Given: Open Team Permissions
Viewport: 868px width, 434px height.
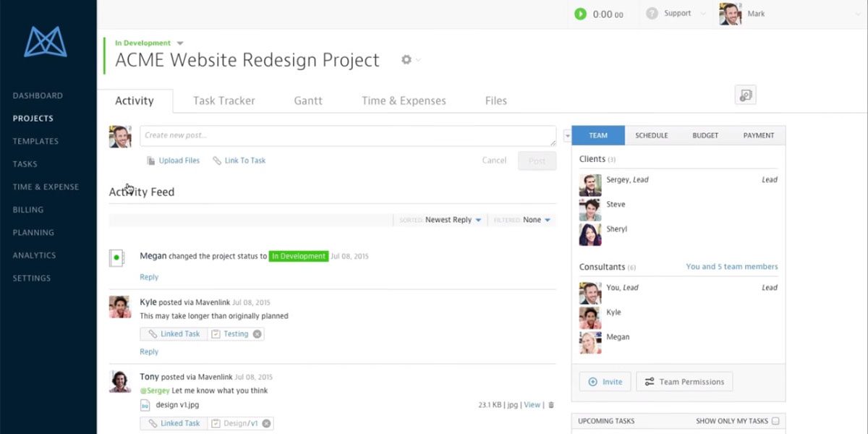Looking at the screenshot, I should click(684, 381).
